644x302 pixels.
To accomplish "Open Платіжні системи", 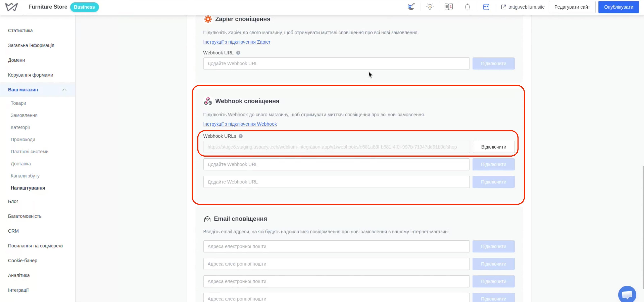I will point(29,152).
